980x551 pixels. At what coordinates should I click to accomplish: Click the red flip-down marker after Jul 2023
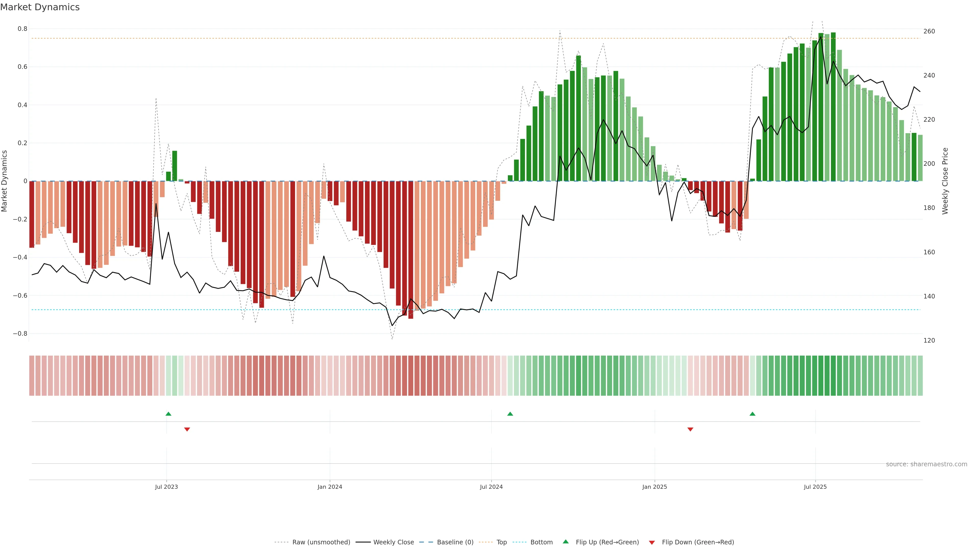[187, 429]
